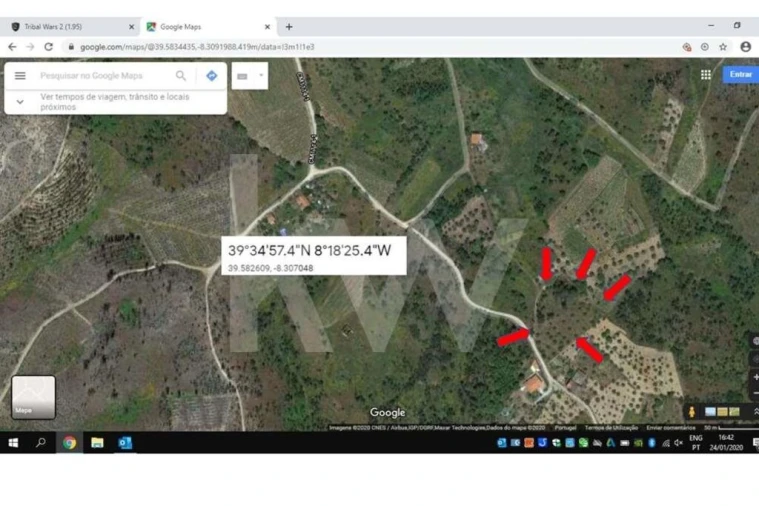
Task: Open the clock showing 16:42 24/01/2020
Action: [726, 443]
